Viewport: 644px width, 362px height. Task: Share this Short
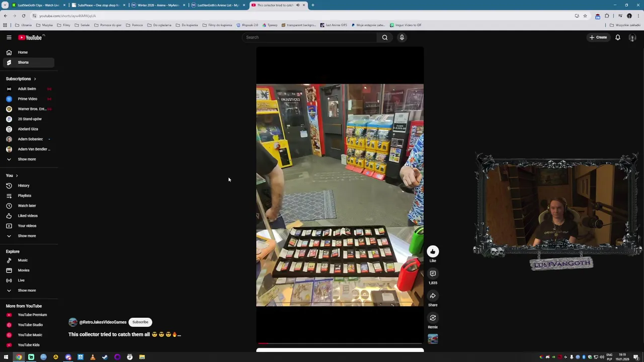433,296
